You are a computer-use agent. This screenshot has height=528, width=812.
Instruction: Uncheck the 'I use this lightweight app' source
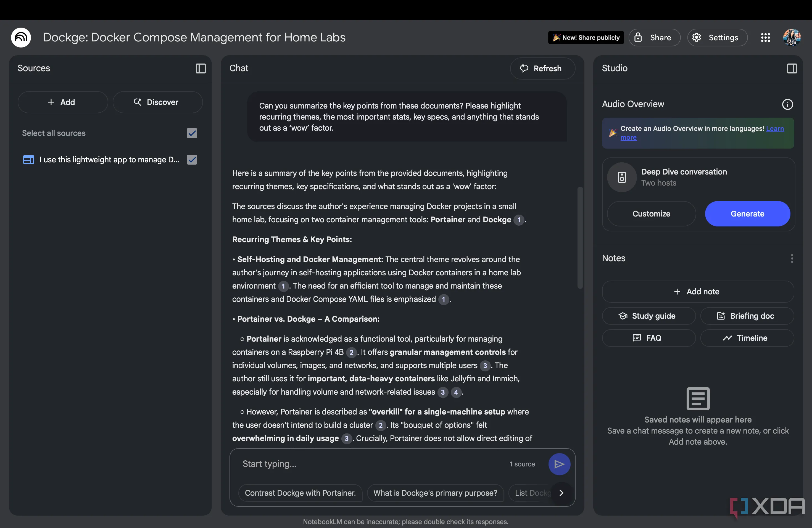[192, 160]
